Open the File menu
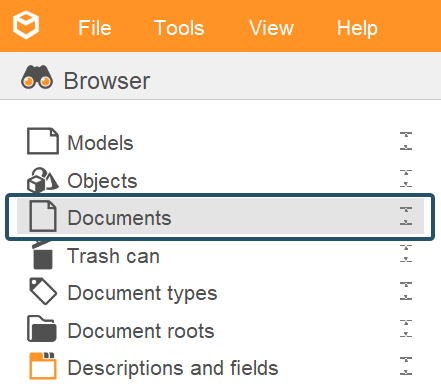Viewport: 441px width, 391px height. (x=95, y=28)
